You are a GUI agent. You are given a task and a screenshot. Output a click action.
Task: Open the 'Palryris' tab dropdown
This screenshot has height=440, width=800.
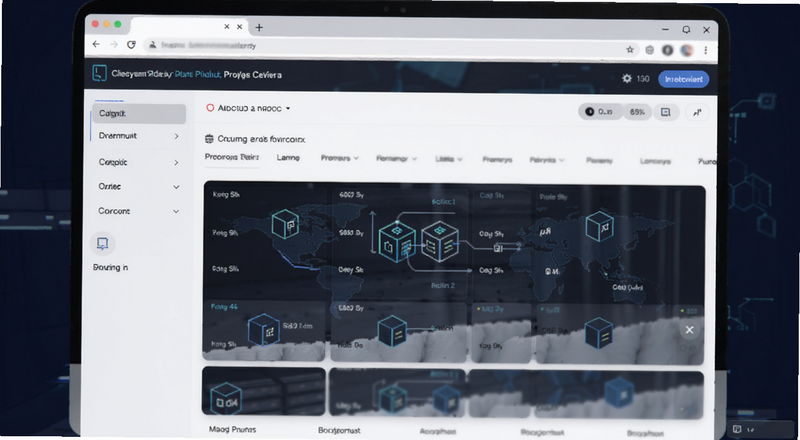(x=547, y=160)
